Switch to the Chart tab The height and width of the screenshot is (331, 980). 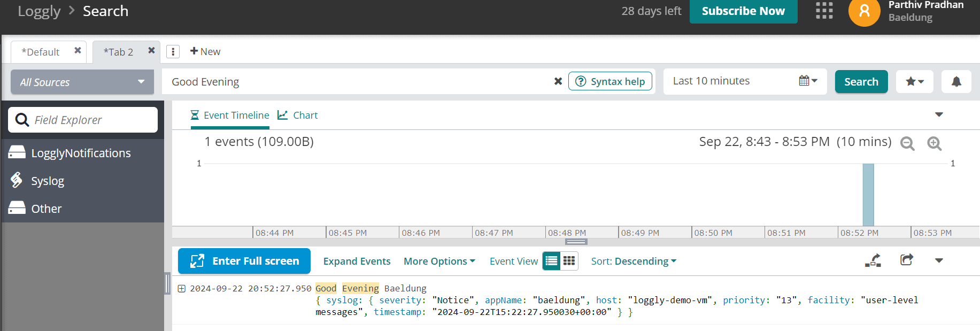(298, 116)
